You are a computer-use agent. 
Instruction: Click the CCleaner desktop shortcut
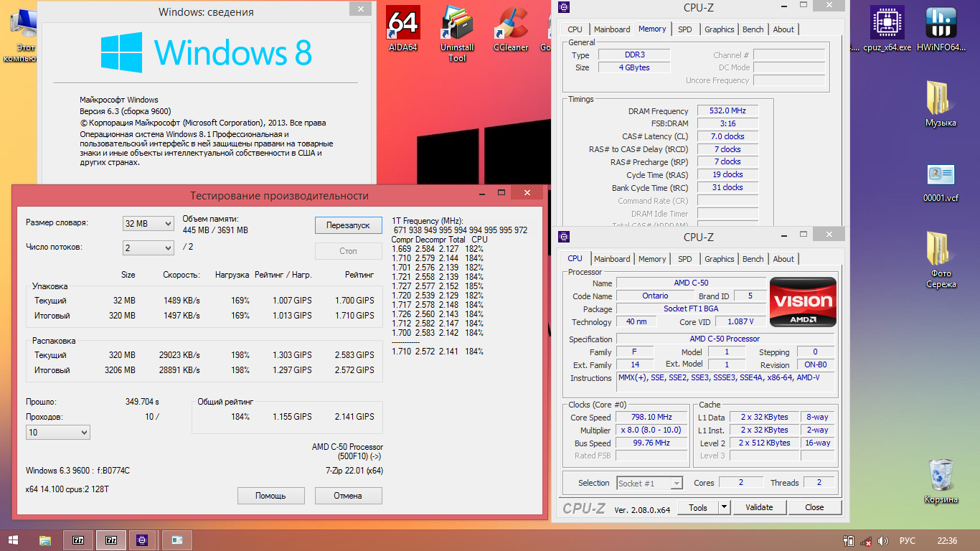[x=511, y=29]
